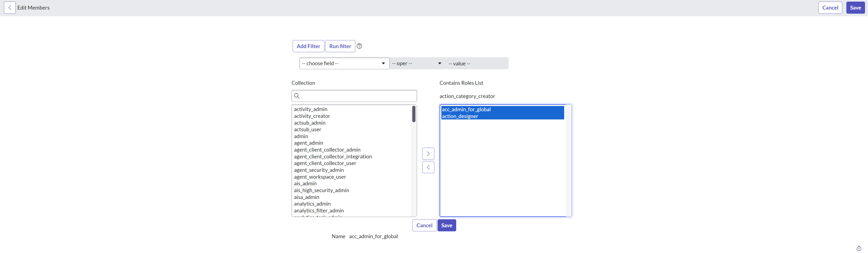Select acc_admin_for_global in Contains Roles List
868x253 pixels.
tap(466, 109)
